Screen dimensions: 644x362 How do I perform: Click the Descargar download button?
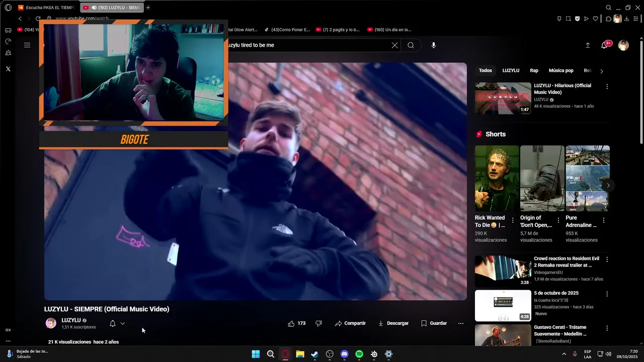point(393,323)
